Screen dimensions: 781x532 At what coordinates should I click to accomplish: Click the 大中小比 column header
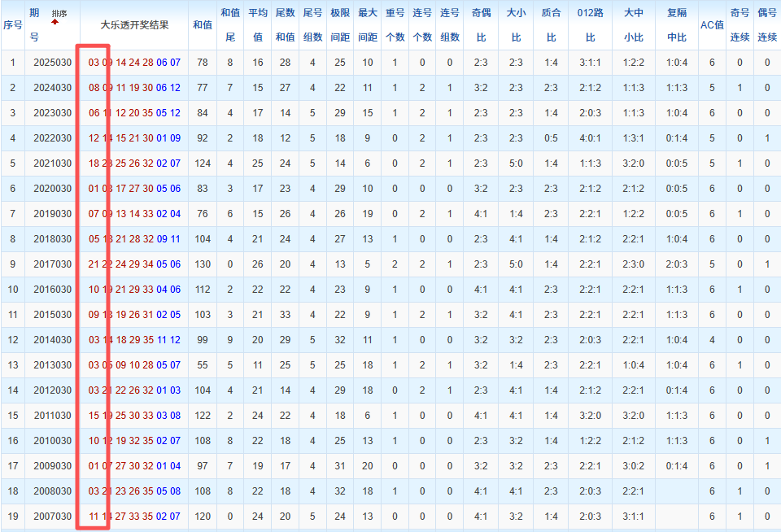[x=634, y=25]
